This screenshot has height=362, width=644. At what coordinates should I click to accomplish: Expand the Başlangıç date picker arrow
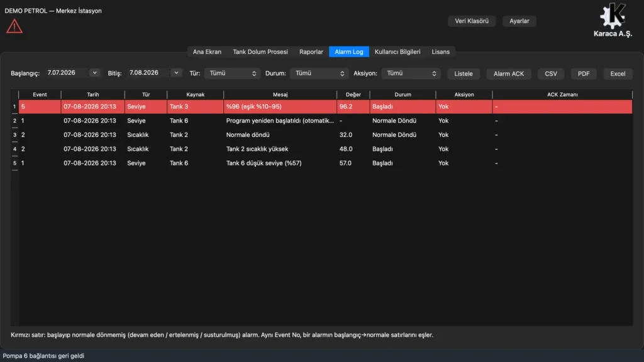point(94,73)
